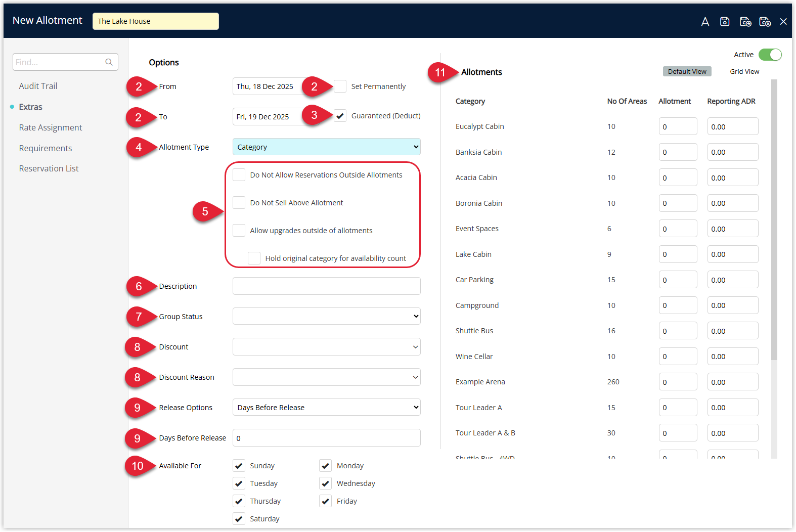The height and width of the screenshot is (532, 796).
Task: Click Banksia Cabin Allotment field
Action: point(678,152)
